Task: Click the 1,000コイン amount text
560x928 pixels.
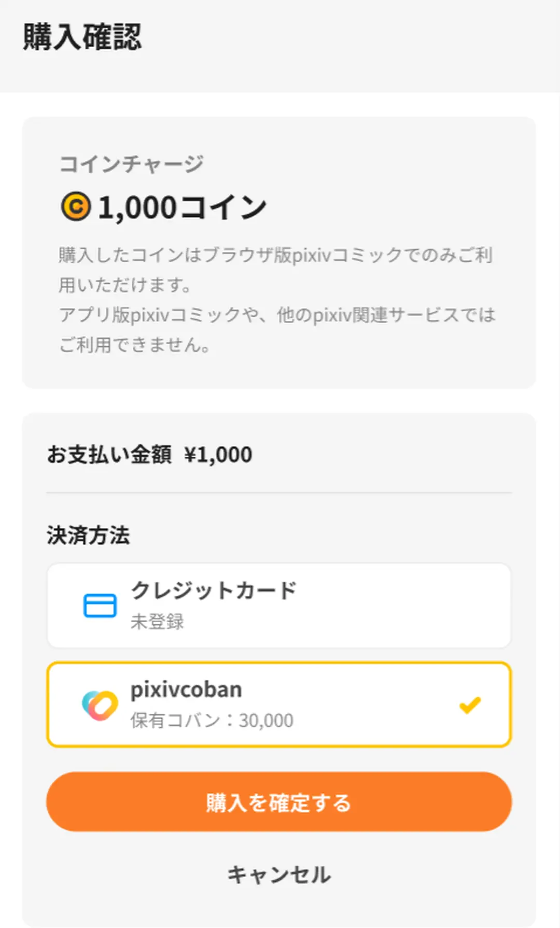Action: coord(183,207)
